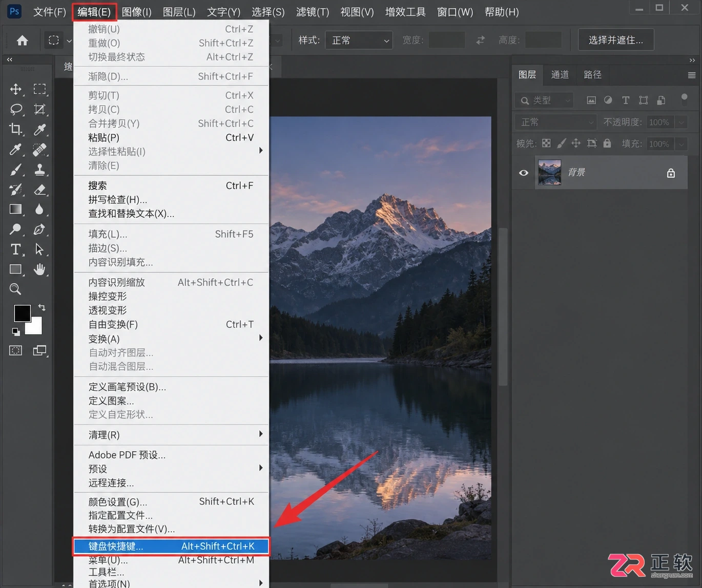The width and height of the screenshot is (702, 588).
Task: Select the Rectangular Marquee tool
Action: 39,89
